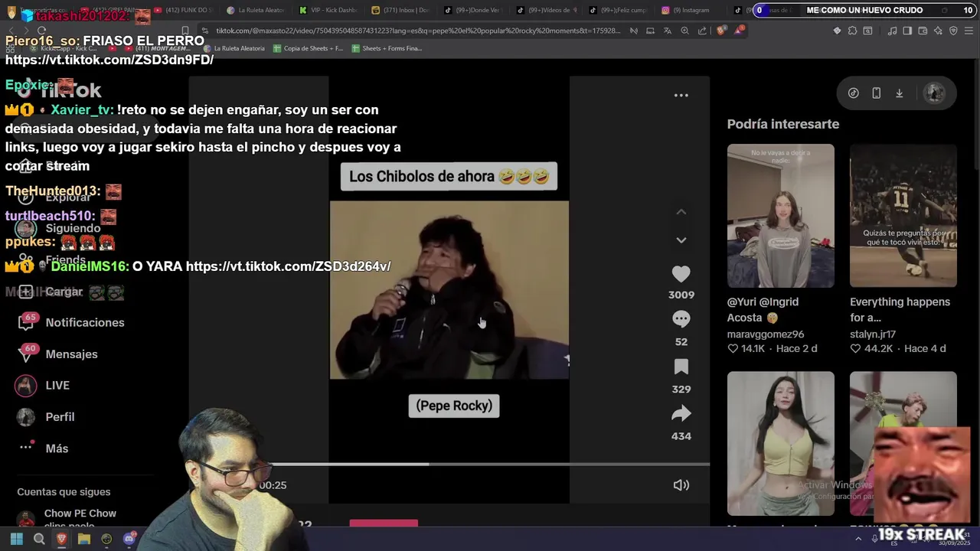Click the phone app icon in header
The height and width of the screenshot is (551, 980).
876,93
